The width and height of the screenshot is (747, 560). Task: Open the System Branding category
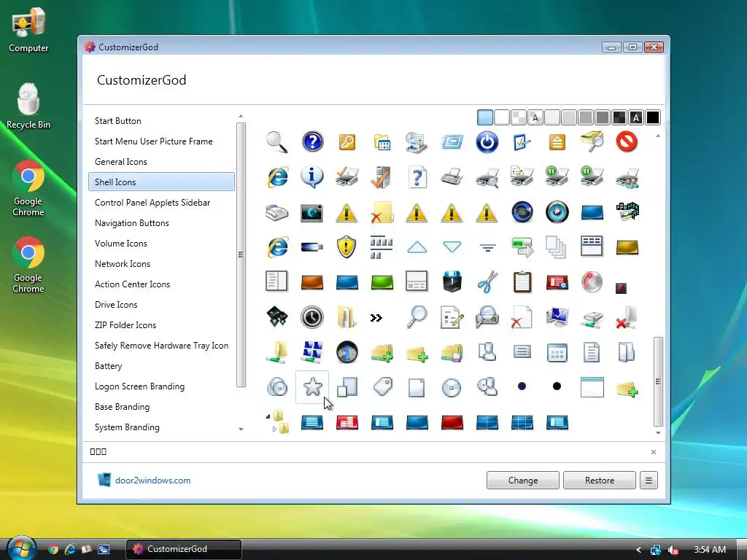pos(161,427)
